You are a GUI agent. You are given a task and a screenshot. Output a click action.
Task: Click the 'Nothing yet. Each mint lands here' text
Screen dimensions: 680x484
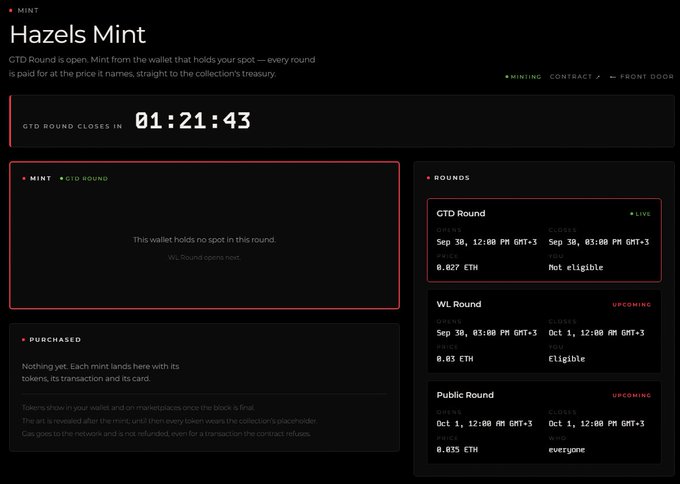[x=101, y=373]
